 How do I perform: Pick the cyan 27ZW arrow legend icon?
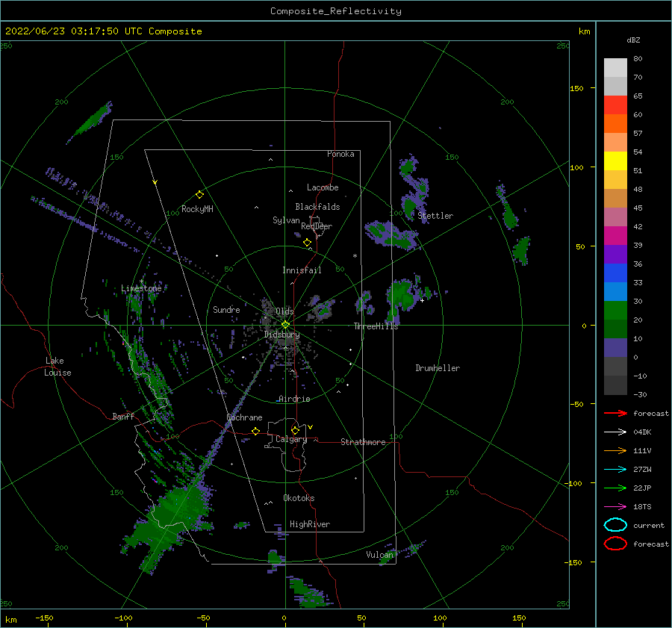(x=615, y=470)
